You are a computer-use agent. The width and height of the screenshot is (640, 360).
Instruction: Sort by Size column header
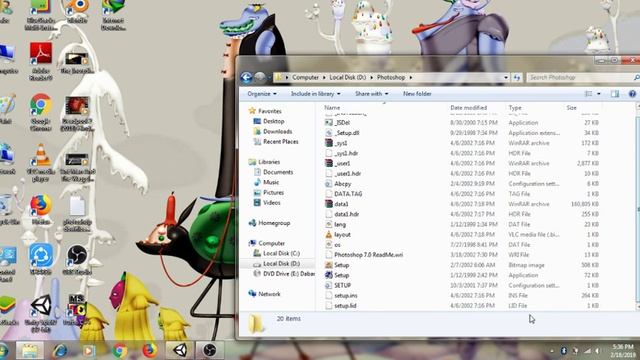click(x=571, y=108)
